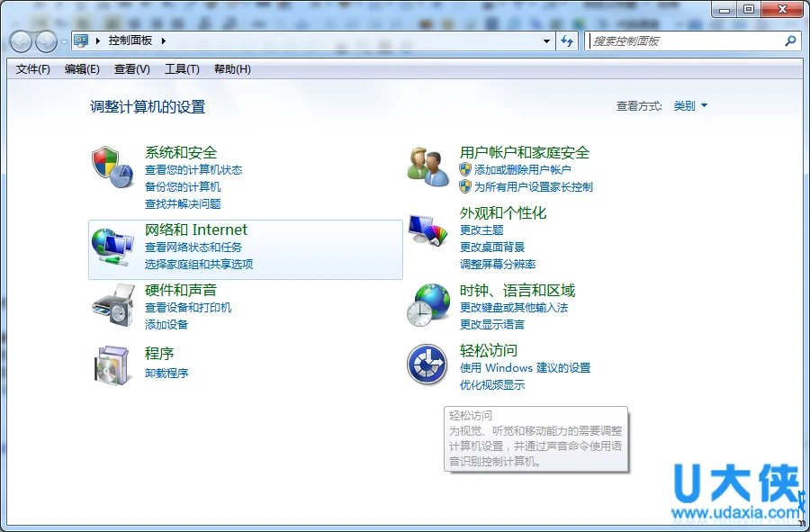The width and height of the screenshot is (810, 532).
Task: Open 网络和 Internet heading
Action: pyautogui.click(x=196, y=230)
